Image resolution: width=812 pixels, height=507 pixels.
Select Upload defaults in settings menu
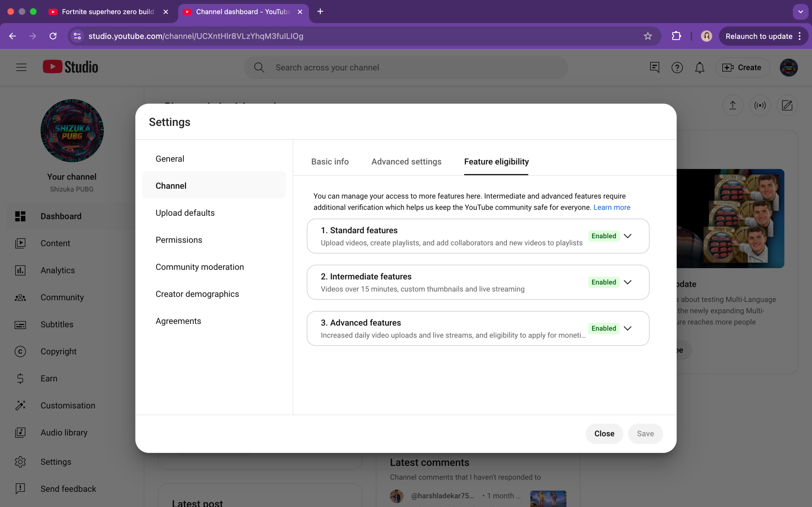pyautogui.click(x=185, y=213)
